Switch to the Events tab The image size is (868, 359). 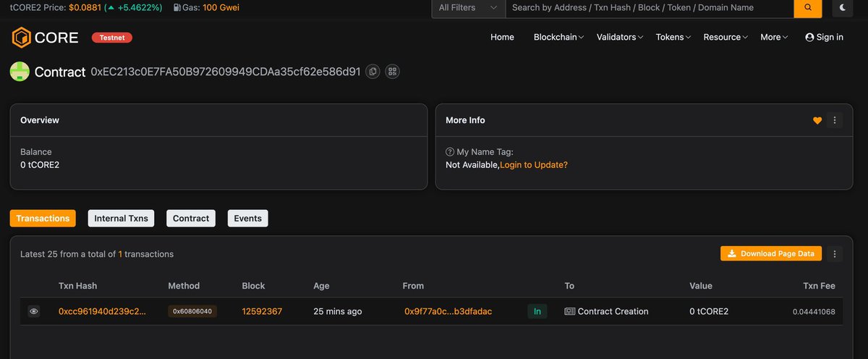point(247,218)
